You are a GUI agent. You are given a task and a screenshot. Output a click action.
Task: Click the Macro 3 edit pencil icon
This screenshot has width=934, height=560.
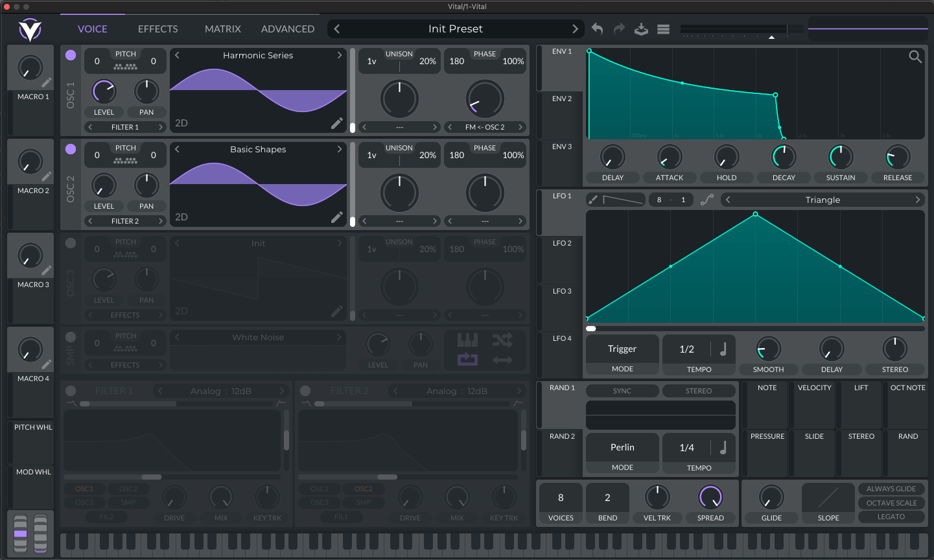pyautogui.click(x=47, y=270)
